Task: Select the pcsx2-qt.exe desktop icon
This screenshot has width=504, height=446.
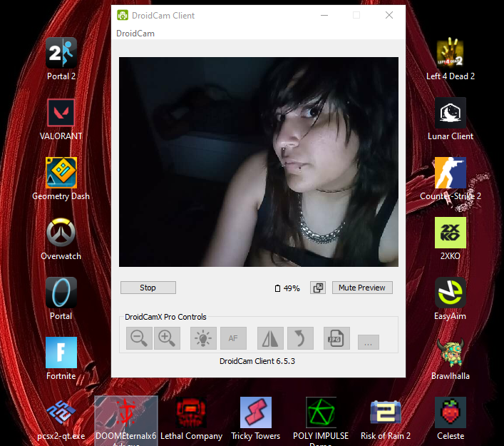Action: pos(61,420)
